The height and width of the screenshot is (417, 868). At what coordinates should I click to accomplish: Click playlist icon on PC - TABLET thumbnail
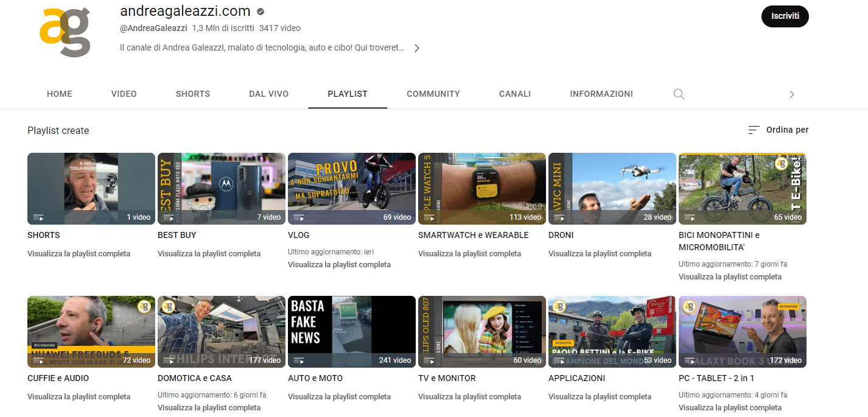click(689, 360)
